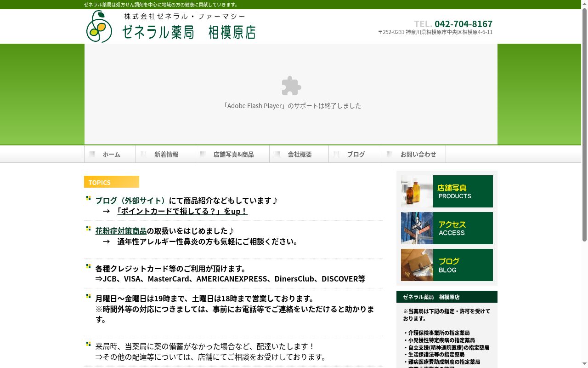Viewport: 588px width, 368px height.
Task: Open the ブログ navigation menu item
Action: click(x=356, y=154)
